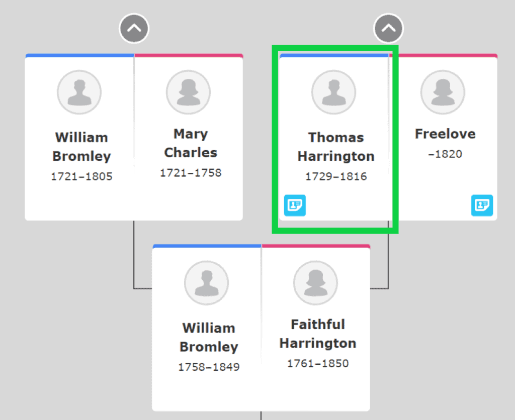Open William Bromley 1758–1849's name link

pyautogui.click(x=209, y=337)
